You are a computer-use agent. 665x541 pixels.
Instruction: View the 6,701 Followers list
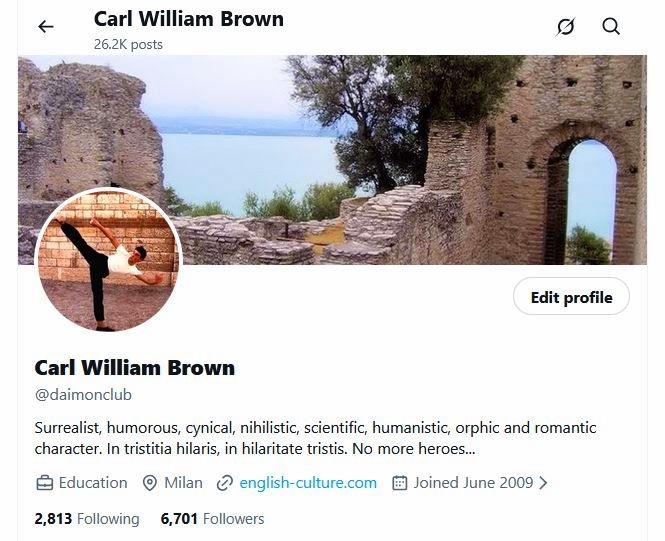click(212, 519)
